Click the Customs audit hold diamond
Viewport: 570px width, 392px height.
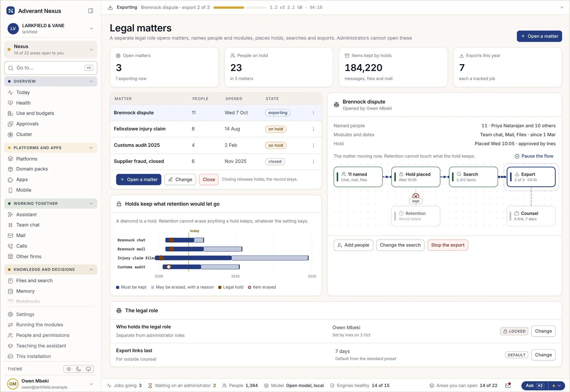coord(169,267)
